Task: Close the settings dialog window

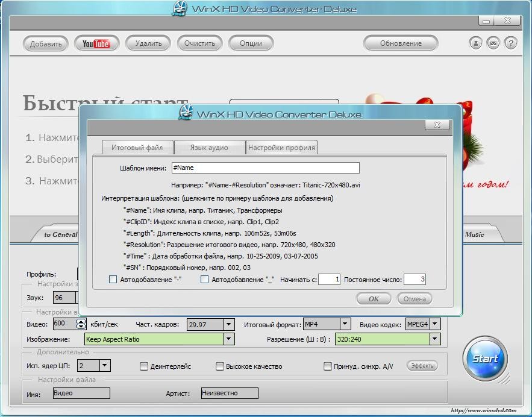Action: point(437,125)
